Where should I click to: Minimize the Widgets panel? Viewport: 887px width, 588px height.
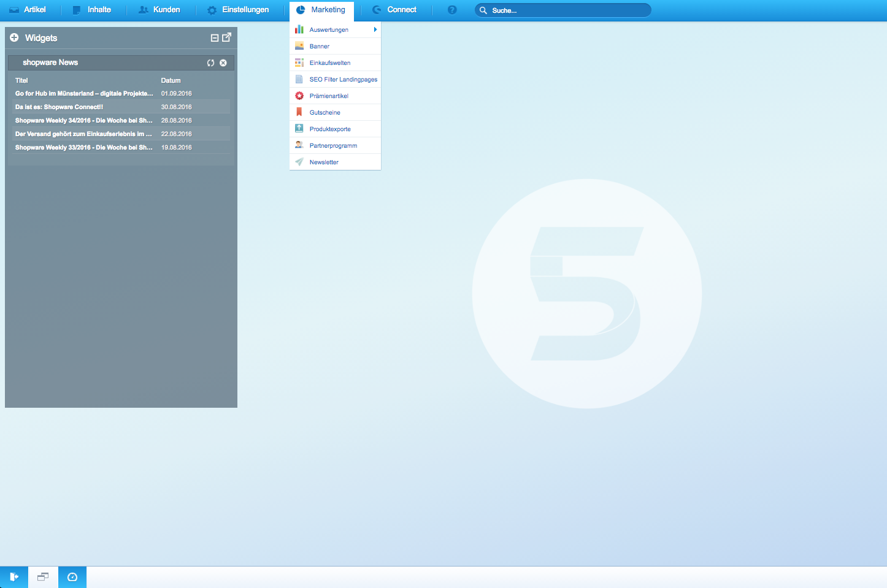[x=215, y=38]
